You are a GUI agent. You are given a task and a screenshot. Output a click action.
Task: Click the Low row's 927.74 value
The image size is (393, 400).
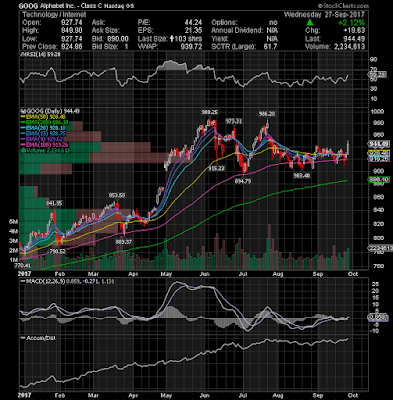[72, 39]
